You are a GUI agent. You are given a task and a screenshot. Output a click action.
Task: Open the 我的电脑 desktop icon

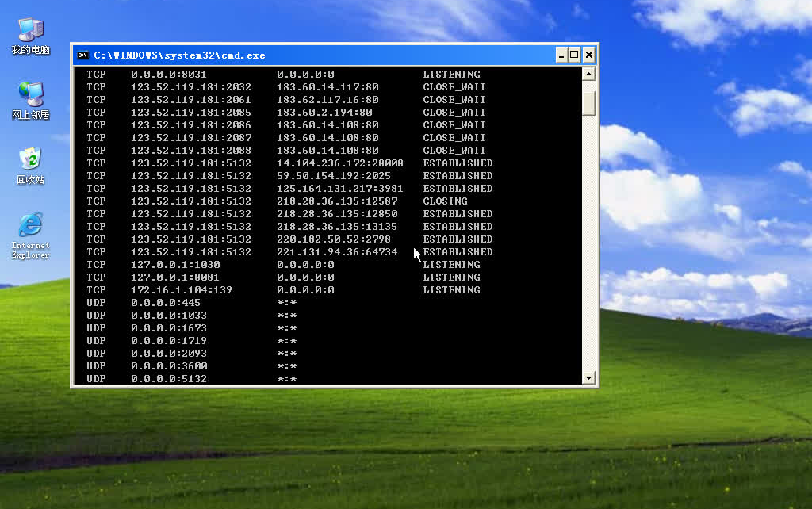click(31, 36)
